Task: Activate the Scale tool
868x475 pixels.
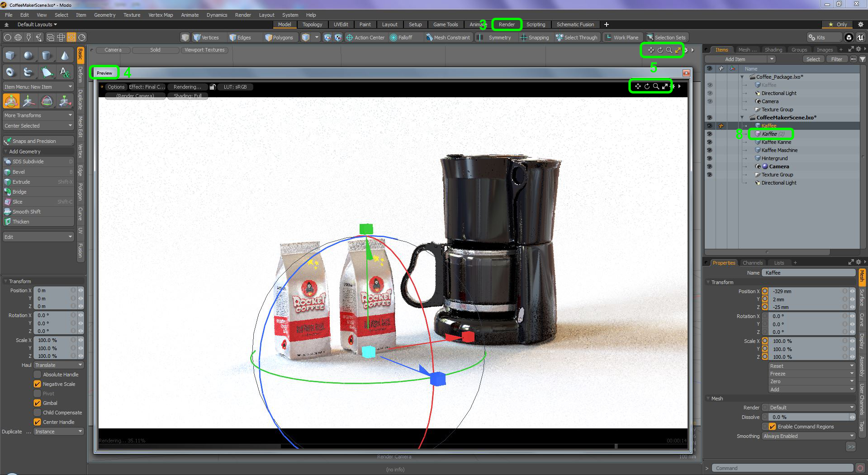Action: click(65, 101)
